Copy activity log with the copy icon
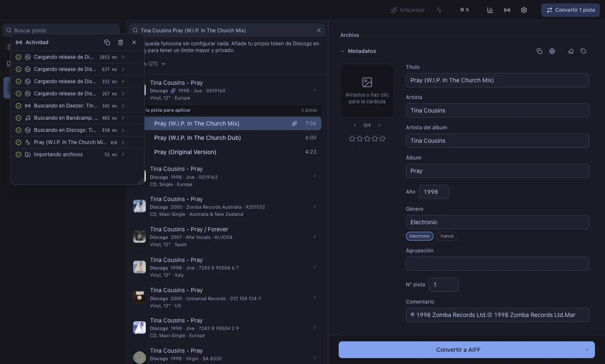This screenshot has width=605, height=364. click(x=107, y=42)
